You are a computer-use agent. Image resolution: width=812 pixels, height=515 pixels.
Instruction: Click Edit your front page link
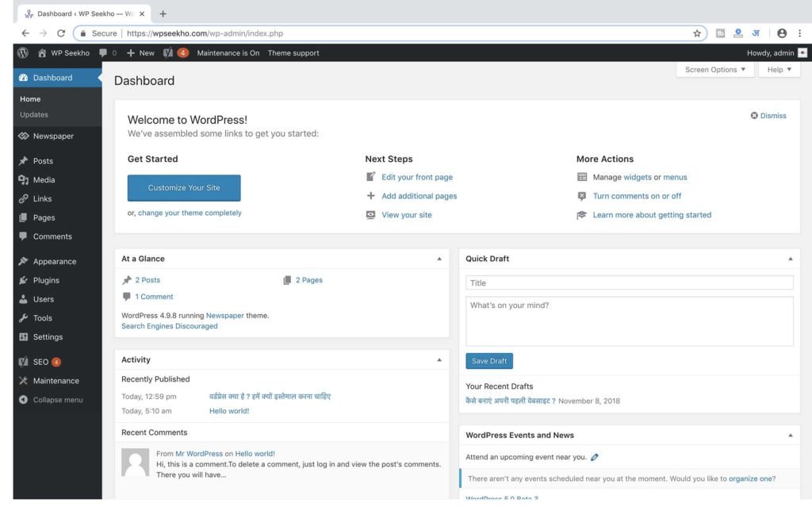click(417, 177)
